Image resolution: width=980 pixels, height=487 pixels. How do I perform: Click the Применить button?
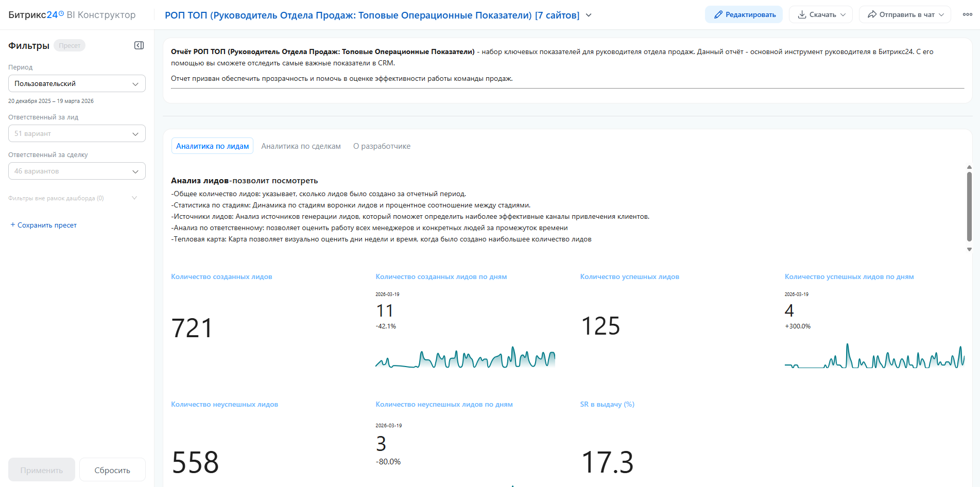[42, 470]
